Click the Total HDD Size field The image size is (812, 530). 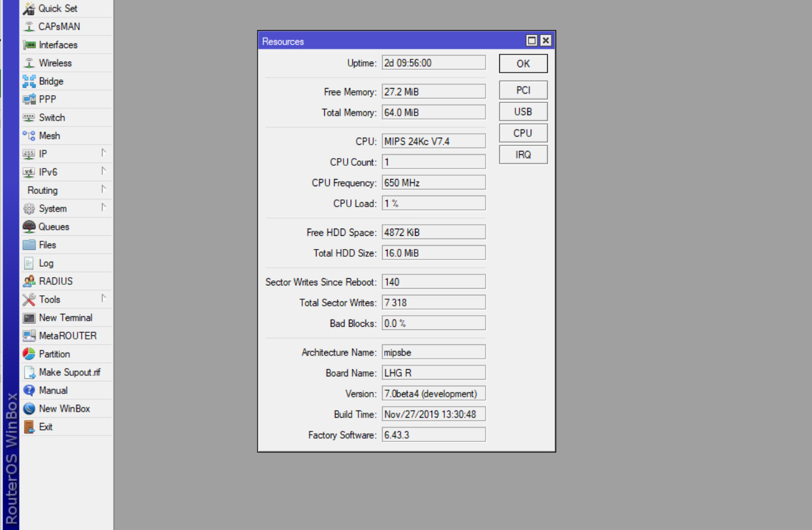point(434,253)
